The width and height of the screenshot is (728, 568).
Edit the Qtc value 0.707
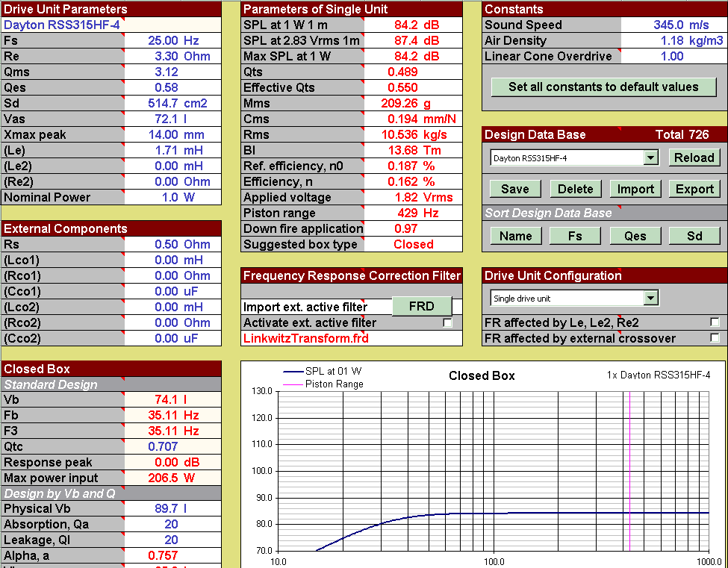point(172,446)
